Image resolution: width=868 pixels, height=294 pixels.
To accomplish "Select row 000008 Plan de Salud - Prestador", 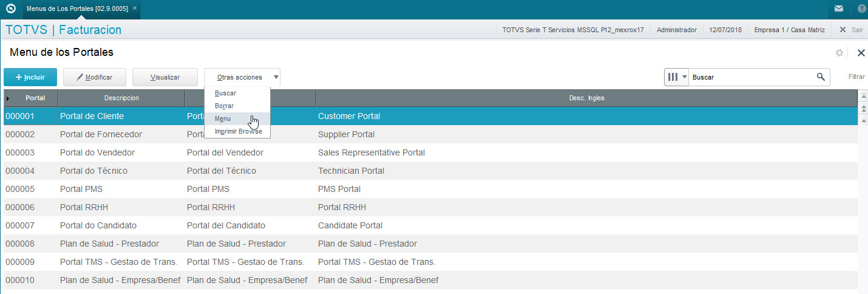I will pos(430,244).
